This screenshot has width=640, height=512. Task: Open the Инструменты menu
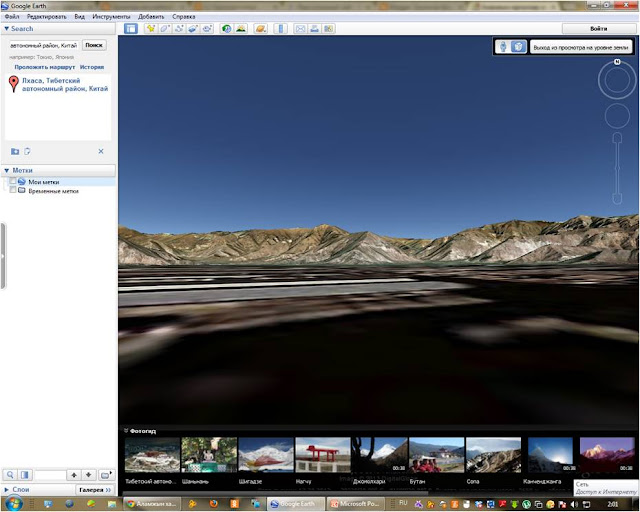[x=111, y=17]
